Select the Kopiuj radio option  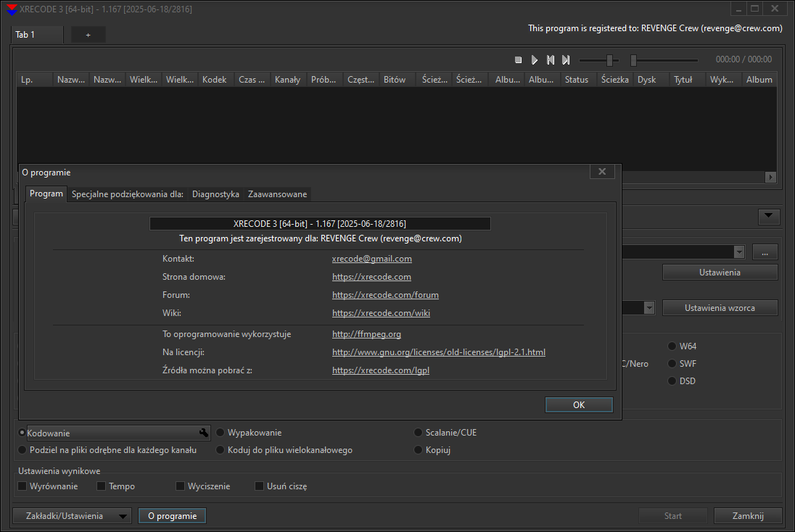pyautogui.click(x=418, y=450)
